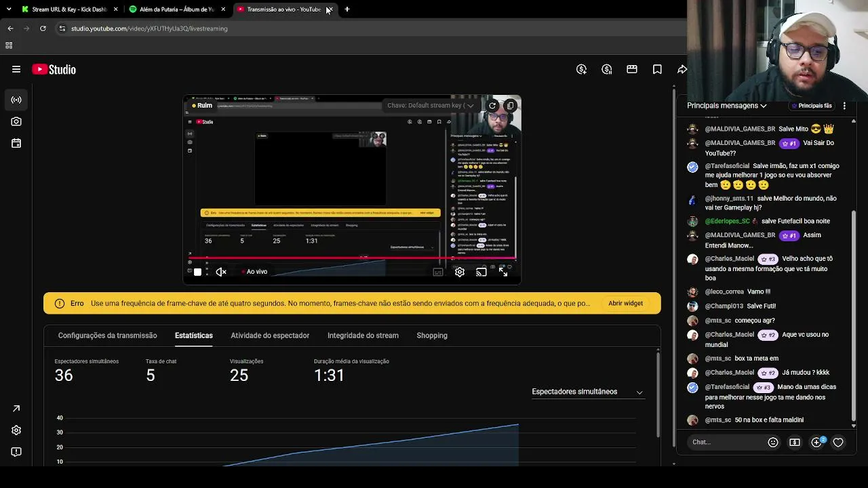868x488 pixels.
Task: Click the bookmark marker icon
Action: [x=657, y=69]
